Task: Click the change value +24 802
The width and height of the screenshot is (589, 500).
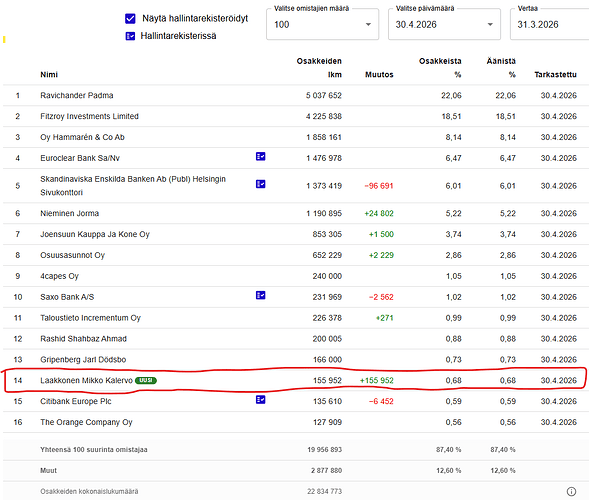Action: click(379, 213)
